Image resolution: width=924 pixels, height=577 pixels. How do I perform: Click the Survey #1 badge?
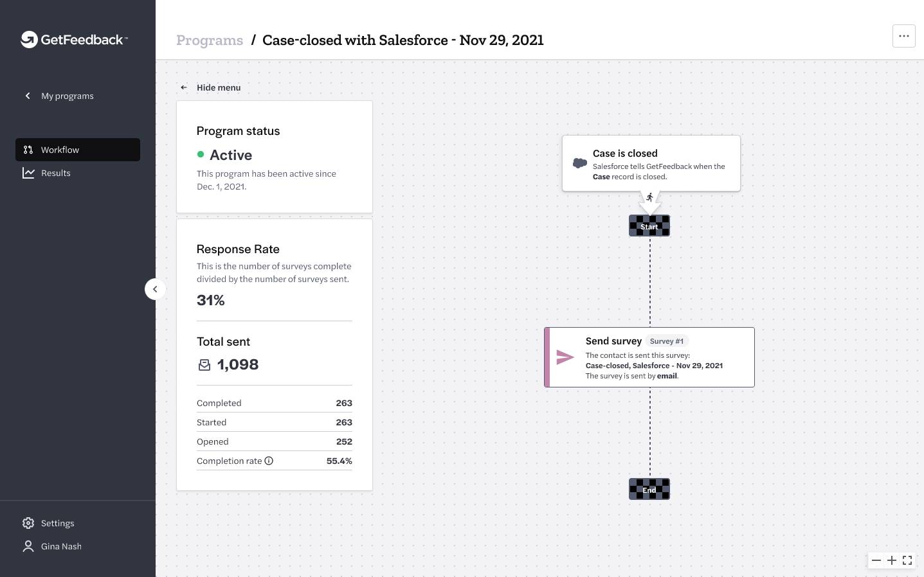coord(666,341)
